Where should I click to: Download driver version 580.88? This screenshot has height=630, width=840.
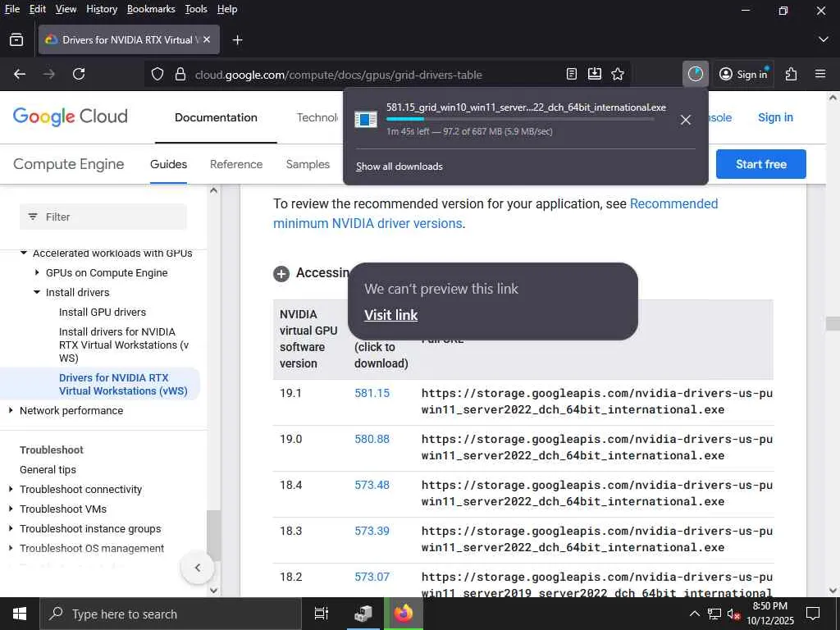coord(372,440)
